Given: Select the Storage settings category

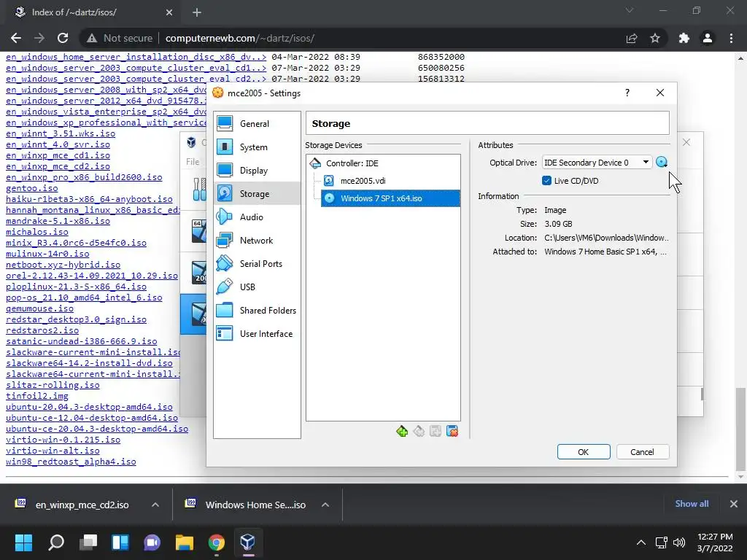Looking at the screenshot, I should (x=257, y=194).
